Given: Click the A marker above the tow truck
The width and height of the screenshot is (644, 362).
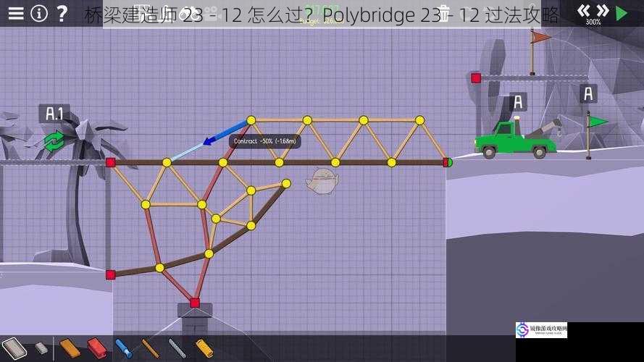Looking at the screenshot, I should (518, 102).
